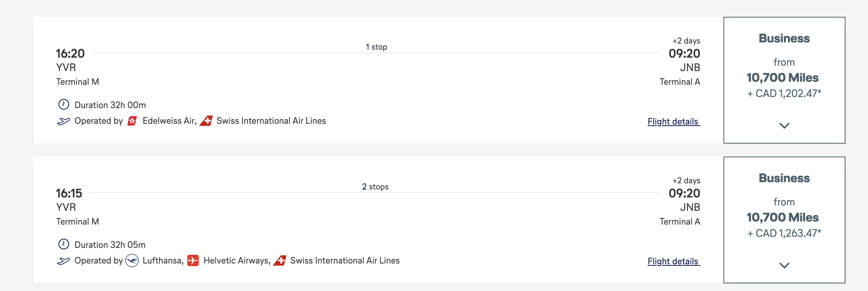Click the Swiss logo in the 1-stop flight
868x291 pixels.
coord(206,121)
